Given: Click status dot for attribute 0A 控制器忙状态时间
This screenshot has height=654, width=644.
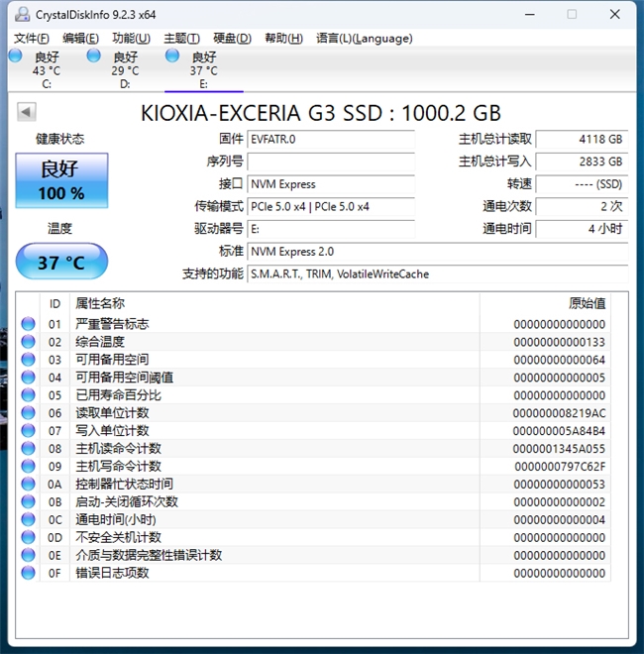Looking at the screenshot, I should [x=28, y=484].
